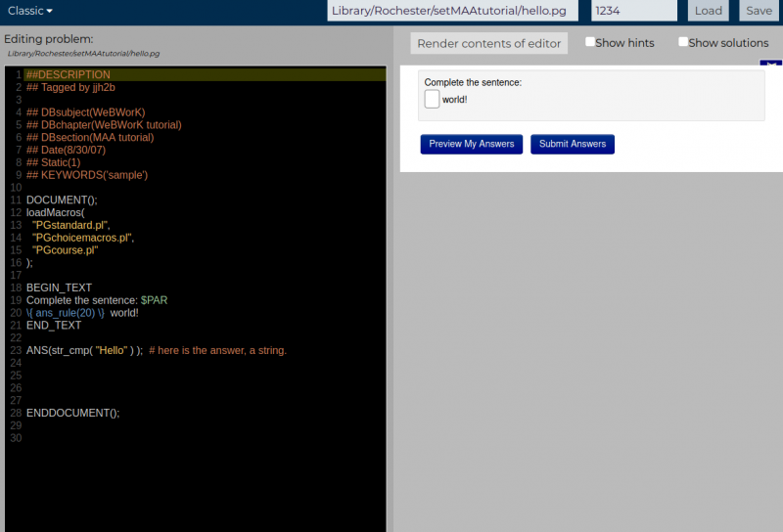Click the "PGstandard.pl" string
Viewport: 783px width, 532px height.
(x=69, y=225)
